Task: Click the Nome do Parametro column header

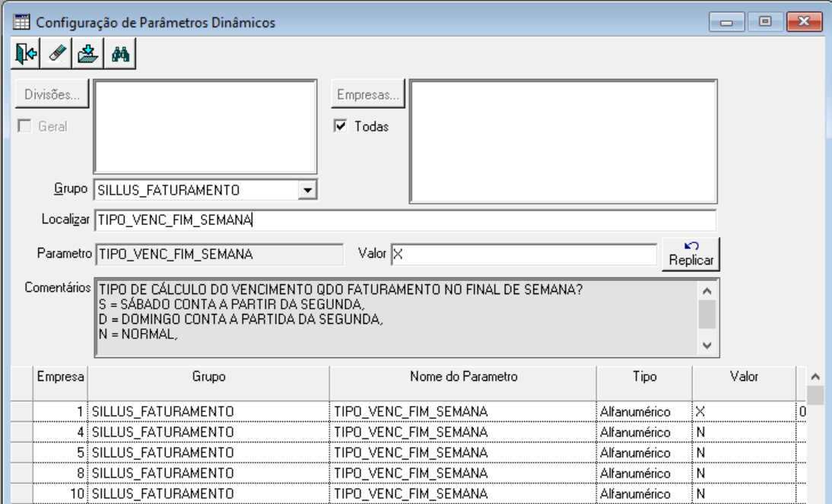Action: point(463,382)
